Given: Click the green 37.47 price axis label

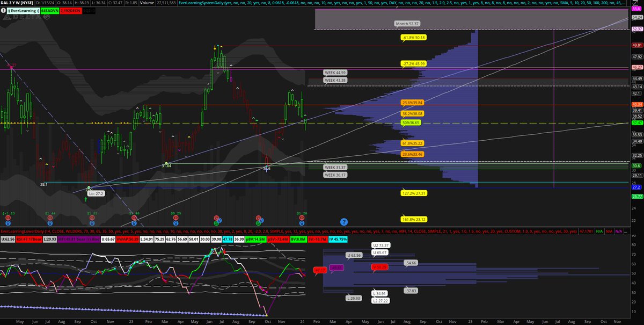Looking at the screenshot, I should pos(638,122).
